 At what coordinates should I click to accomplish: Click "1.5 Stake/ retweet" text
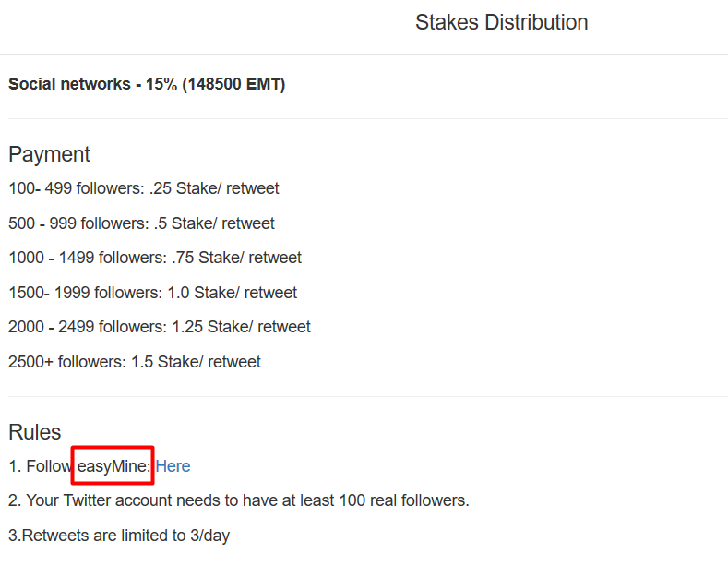(196, 362)
